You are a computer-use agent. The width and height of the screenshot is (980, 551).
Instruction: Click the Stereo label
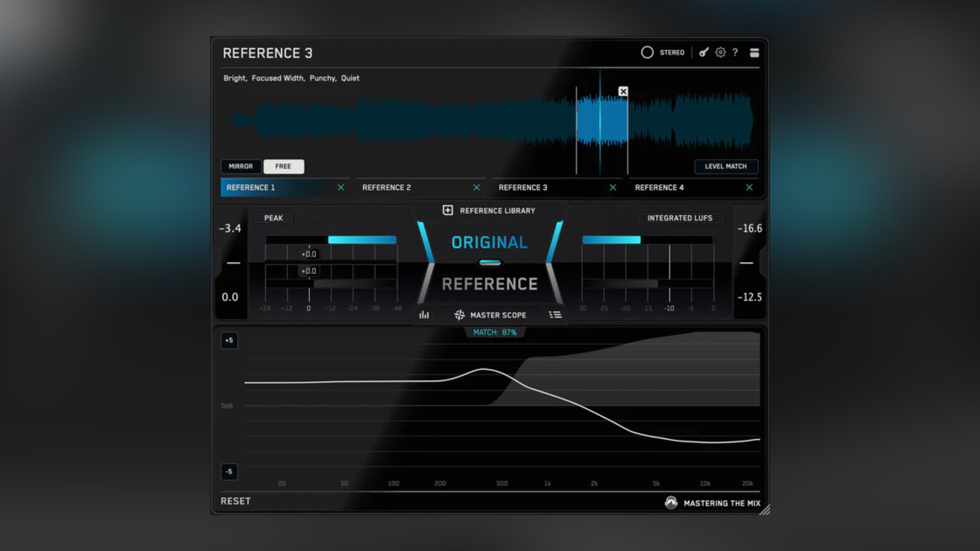(x=672, y=53)
